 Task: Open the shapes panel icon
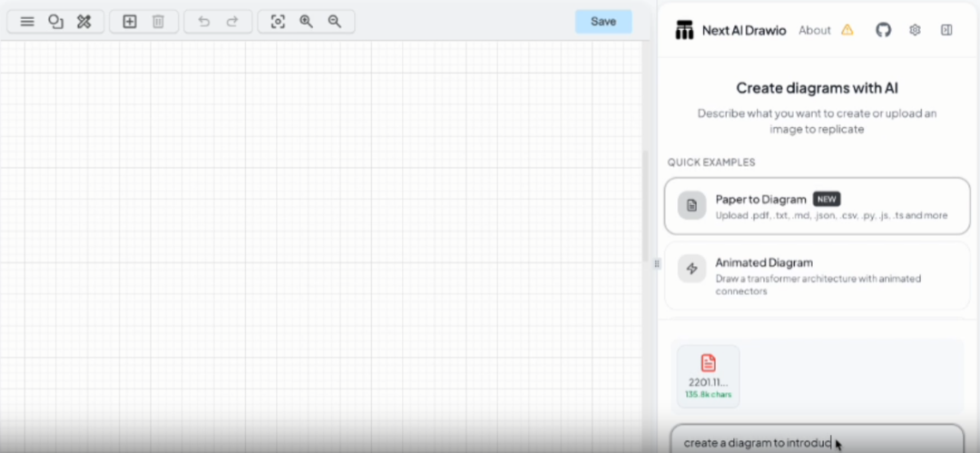point(55,22)
